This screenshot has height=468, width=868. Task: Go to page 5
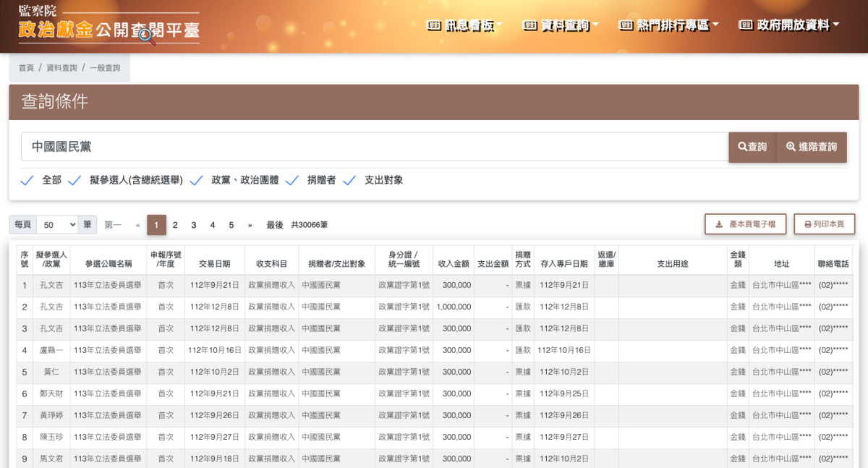pos(231,225)
